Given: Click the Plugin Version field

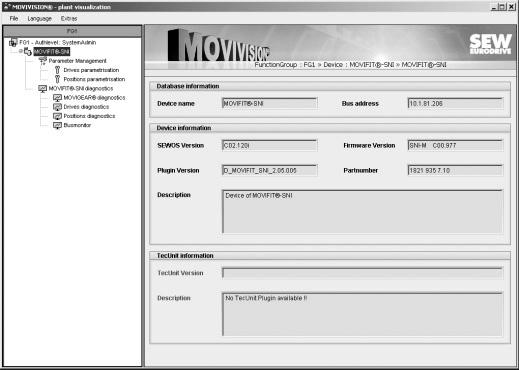Looking at the screenshot, I should [269, 170].
